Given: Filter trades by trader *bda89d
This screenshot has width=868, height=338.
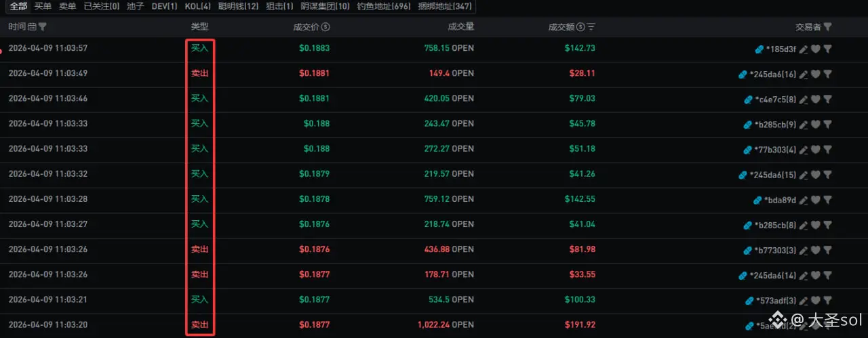Looking at the screenshot, I should (x=827, y=200).
